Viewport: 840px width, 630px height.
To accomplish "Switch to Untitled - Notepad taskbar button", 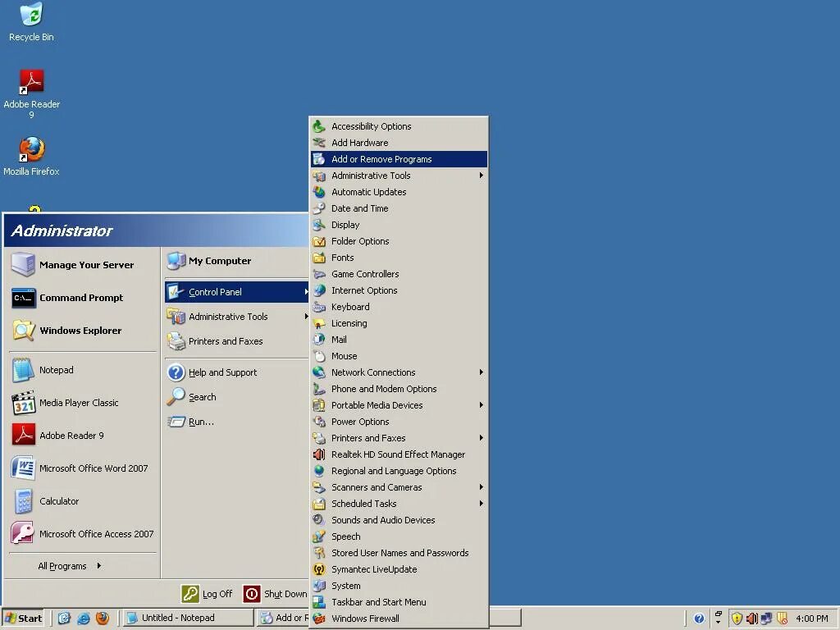I will click(x=188, y=619).
